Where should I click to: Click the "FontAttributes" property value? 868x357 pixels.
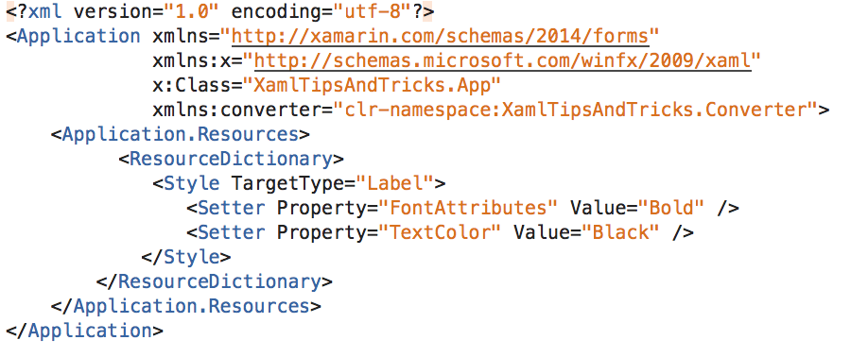468,208
